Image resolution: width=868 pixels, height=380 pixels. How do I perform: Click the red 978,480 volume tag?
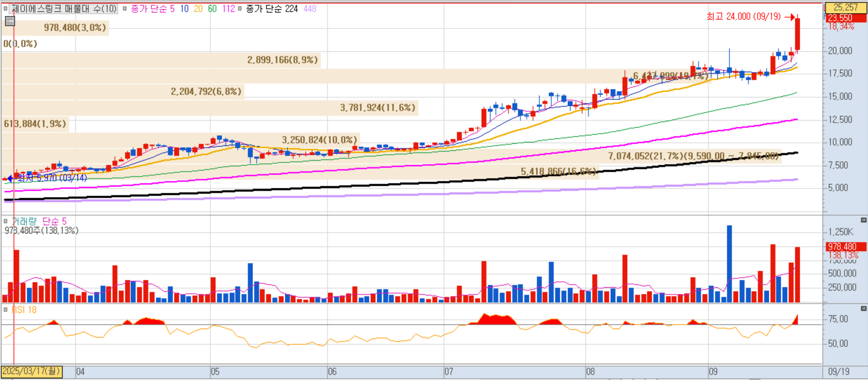click(x=846, y=246)
